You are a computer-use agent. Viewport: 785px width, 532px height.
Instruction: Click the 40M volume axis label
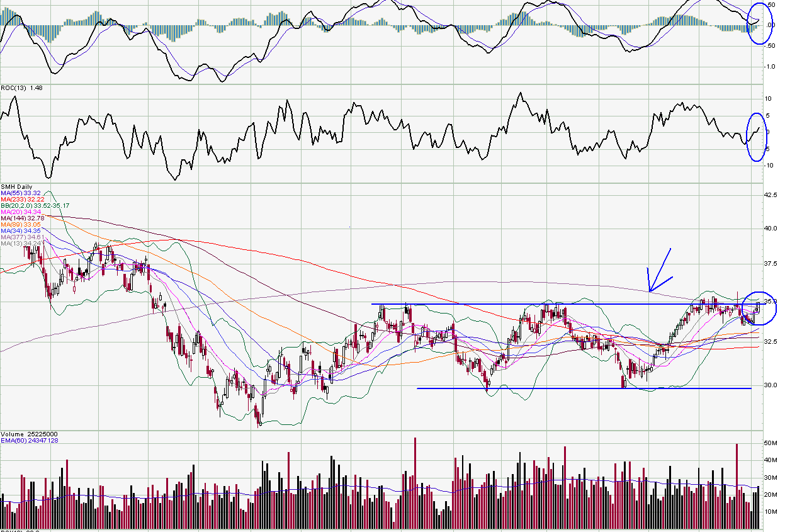coord(769,461)
